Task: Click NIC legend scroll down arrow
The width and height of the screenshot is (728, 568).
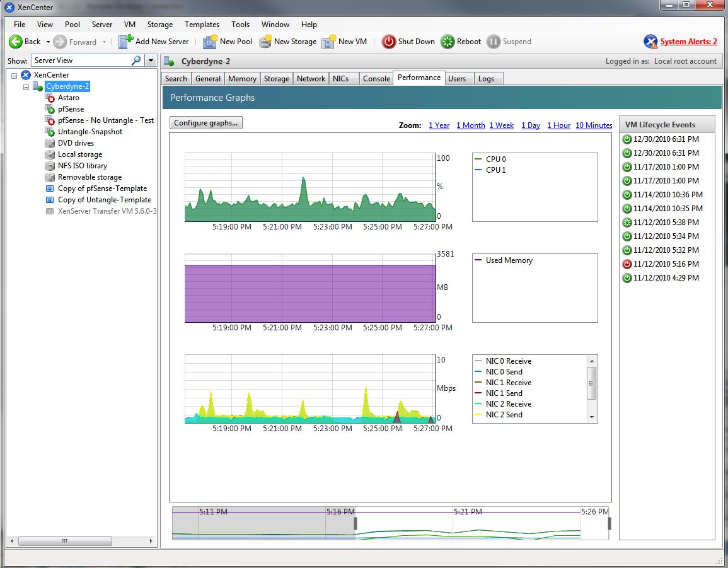Action: coord(591,417)
